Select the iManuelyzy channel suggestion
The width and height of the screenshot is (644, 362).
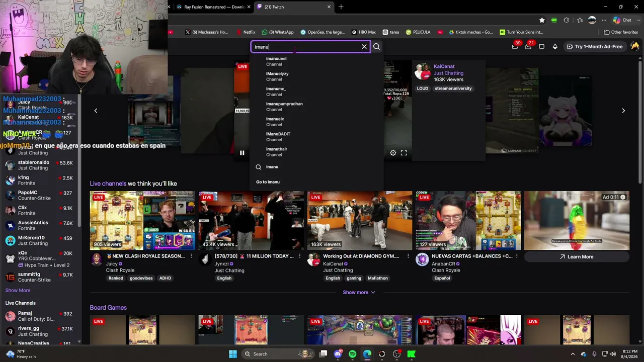tap(316, 76)
